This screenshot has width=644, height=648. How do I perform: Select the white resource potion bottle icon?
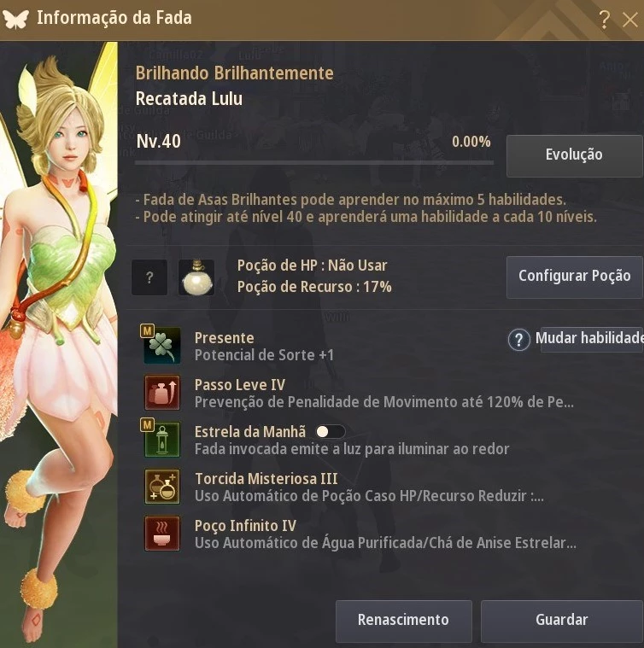(196, 277)
